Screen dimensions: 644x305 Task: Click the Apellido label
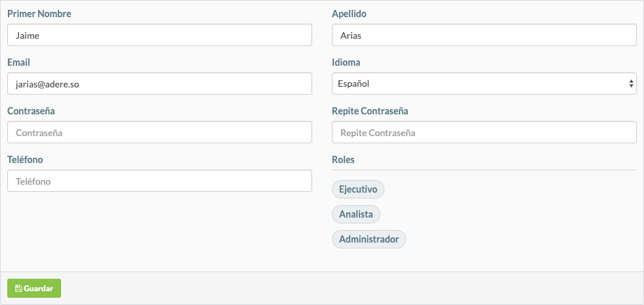(x=349, y=14)
